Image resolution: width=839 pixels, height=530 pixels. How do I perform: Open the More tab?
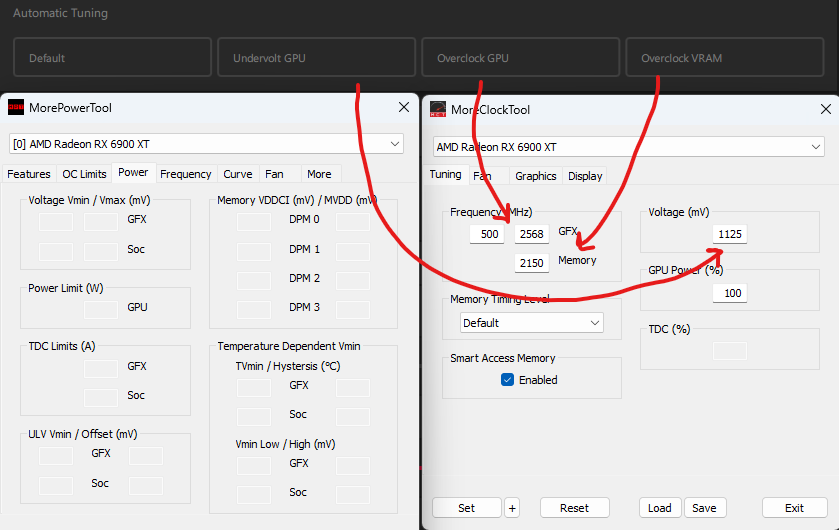319,174
